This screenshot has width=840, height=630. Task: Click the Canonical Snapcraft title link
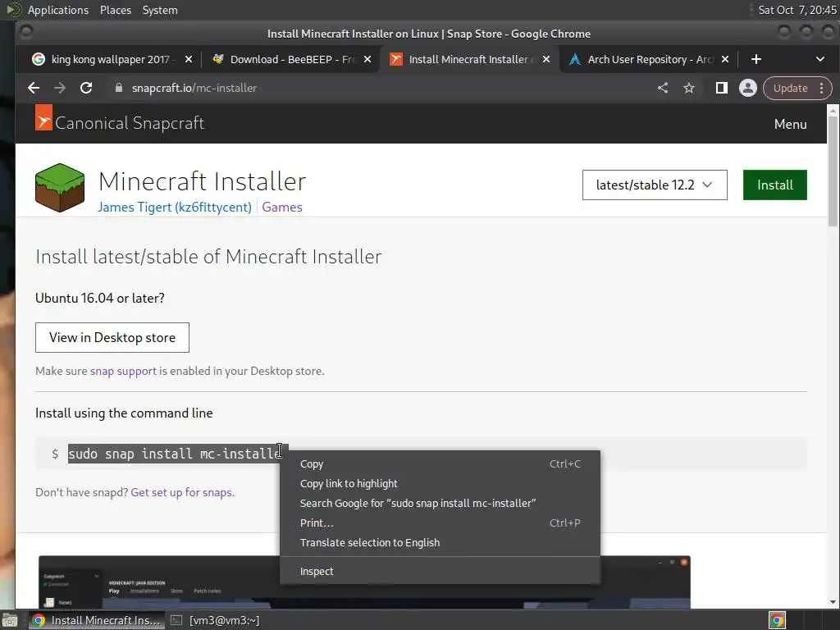point(130,123)
